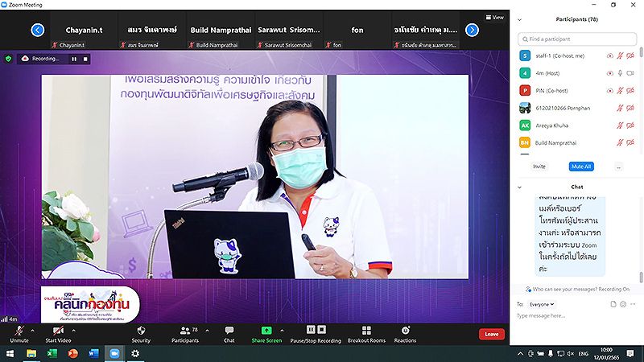Click the Invite button

[x=539, y=167]
